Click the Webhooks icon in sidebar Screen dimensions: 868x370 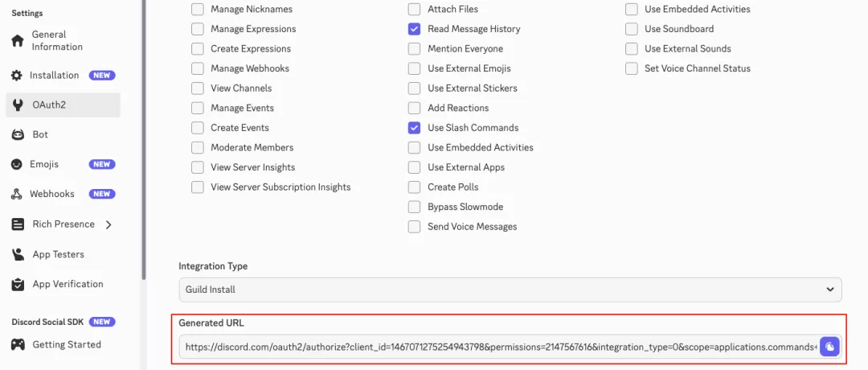[17, 195]
